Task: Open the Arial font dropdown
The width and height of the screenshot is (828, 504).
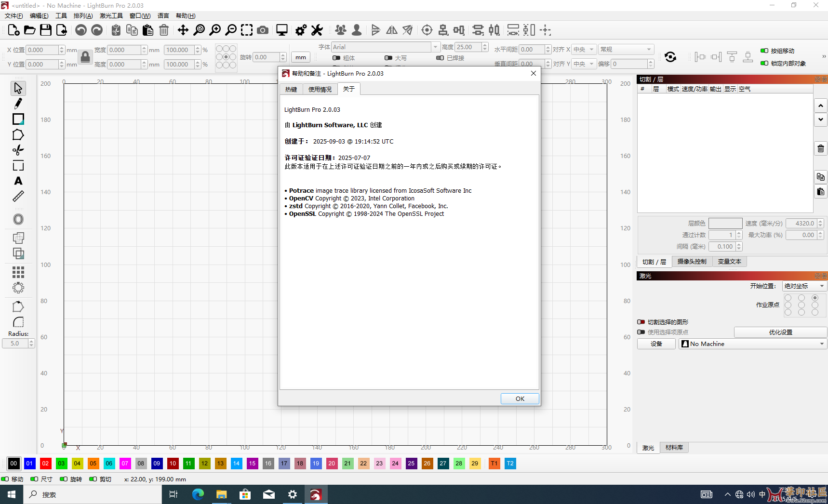Action: 386,47
